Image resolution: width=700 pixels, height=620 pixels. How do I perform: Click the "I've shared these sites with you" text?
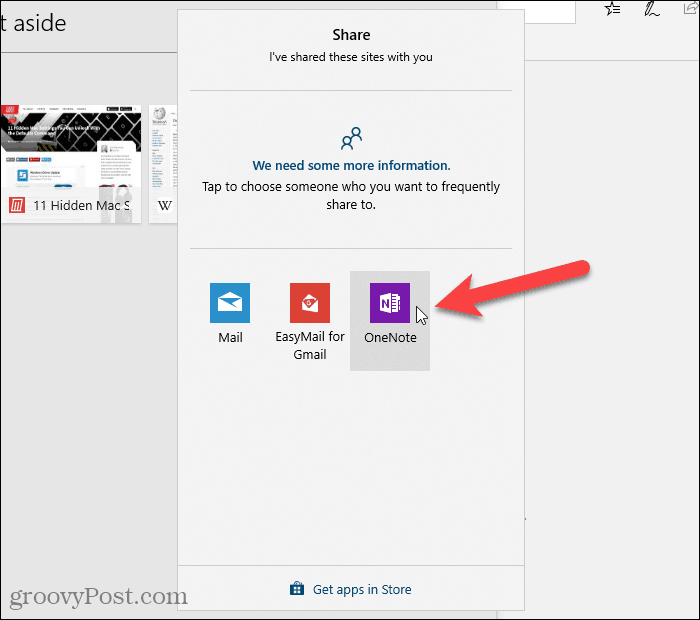351,57
